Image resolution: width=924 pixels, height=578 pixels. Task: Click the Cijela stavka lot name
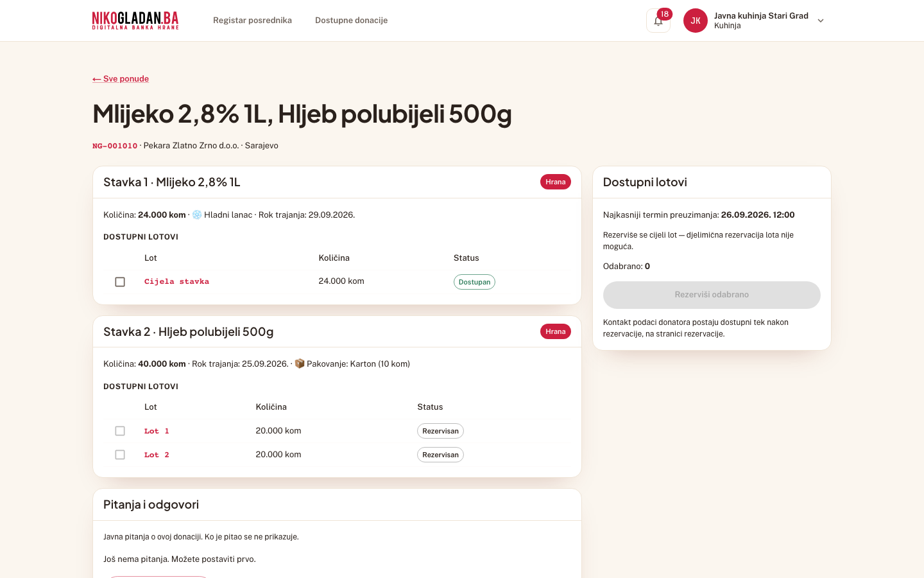(176, 281)
